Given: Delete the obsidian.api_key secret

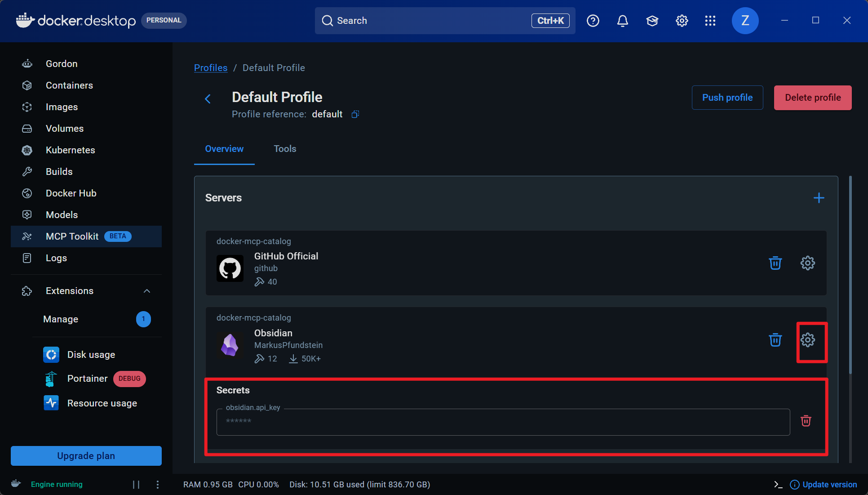Looking at the screenshot, I should point(806,421).
